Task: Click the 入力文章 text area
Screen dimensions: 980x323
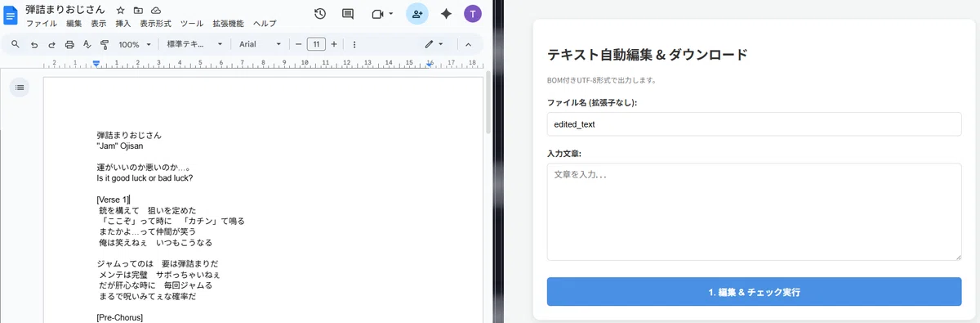Action: pos(754,212)
